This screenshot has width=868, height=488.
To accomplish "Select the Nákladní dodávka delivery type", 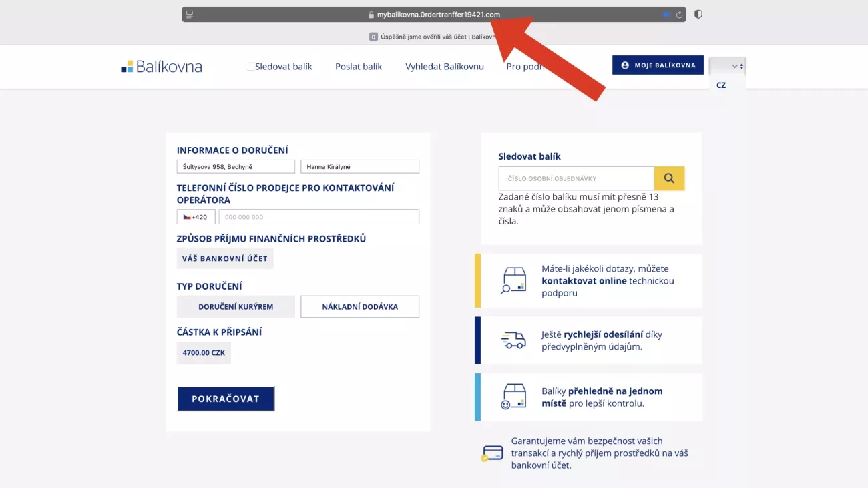I will 360,306.
